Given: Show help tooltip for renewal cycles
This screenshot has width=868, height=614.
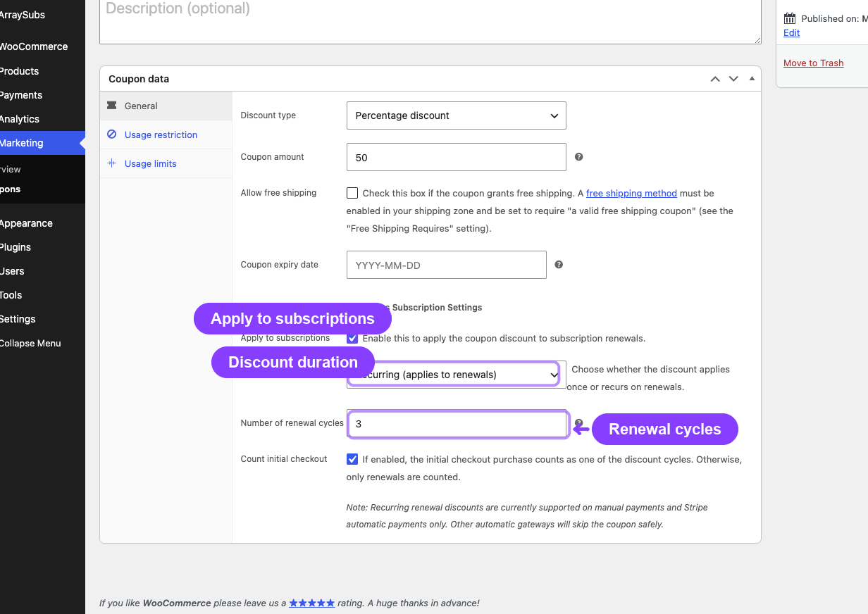Looking at the screenshot, I should tap(578, 423).
